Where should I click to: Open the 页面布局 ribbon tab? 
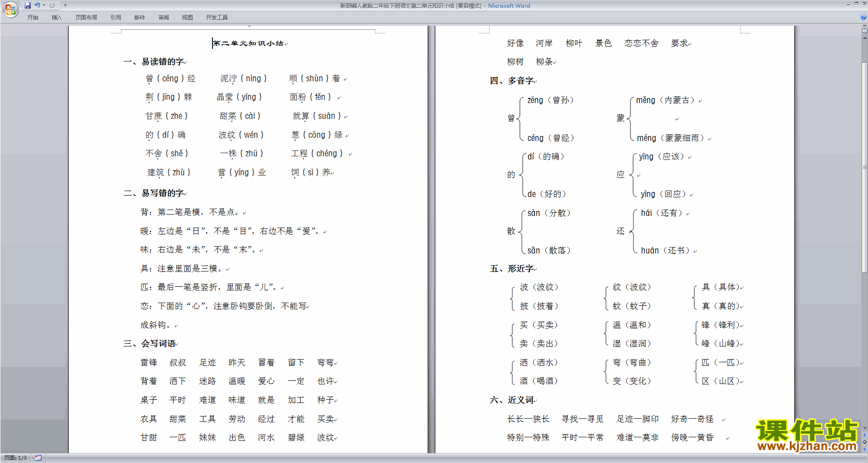coord(86,18)
